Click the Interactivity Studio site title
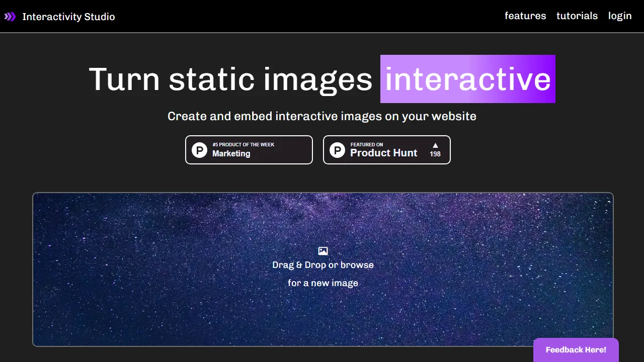644x362 pixels. coord(68,17)
